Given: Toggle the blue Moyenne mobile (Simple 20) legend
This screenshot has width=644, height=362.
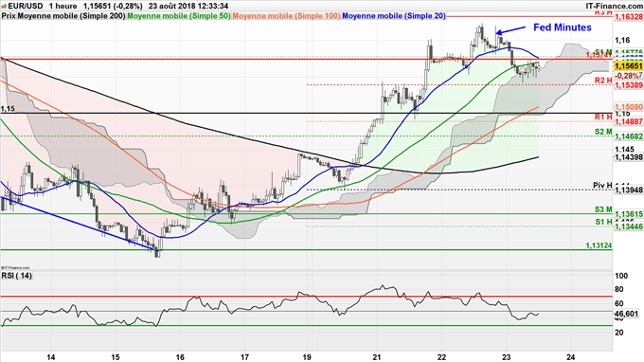Looking at the screenshot, I should 393,15.
